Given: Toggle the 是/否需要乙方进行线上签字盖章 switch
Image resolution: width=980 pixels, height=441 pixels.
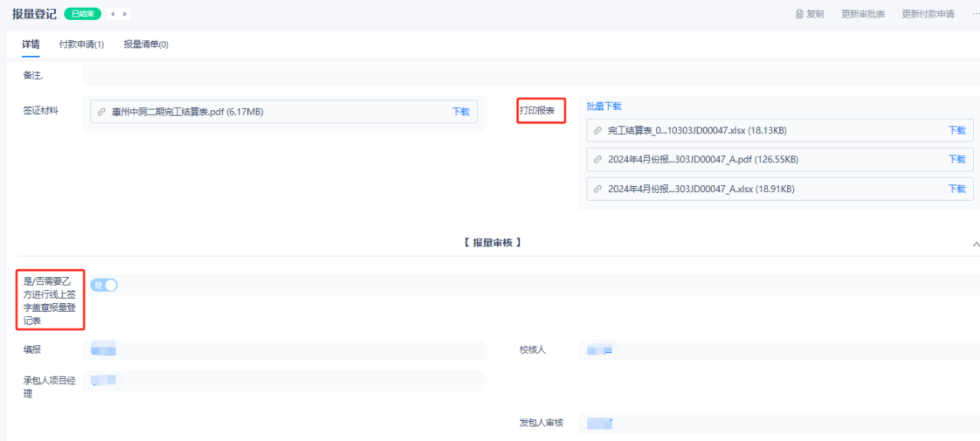Looking at the screenshot, I should [x=104, y=285].
